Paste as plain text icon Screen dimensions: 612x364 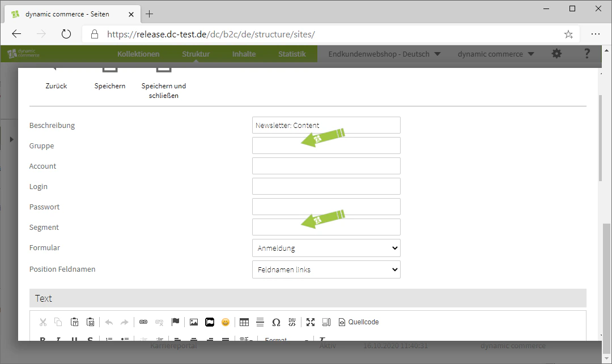75,322
